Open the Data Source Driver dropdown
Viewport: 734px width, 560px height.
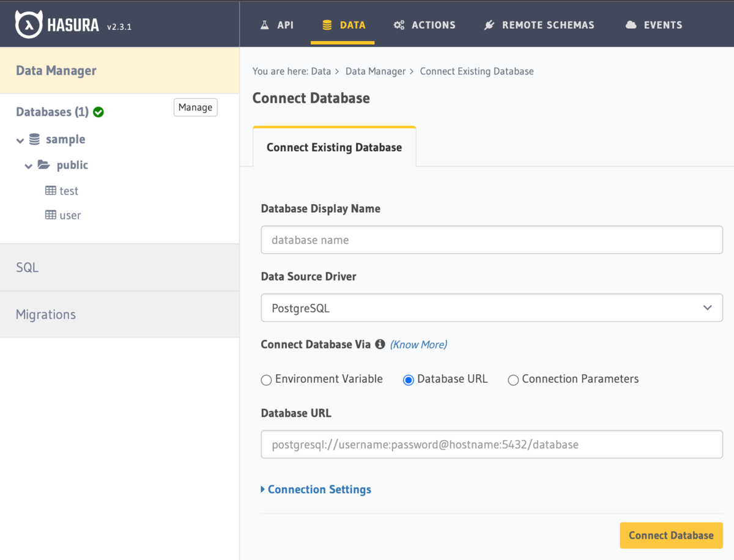(492, 308)
